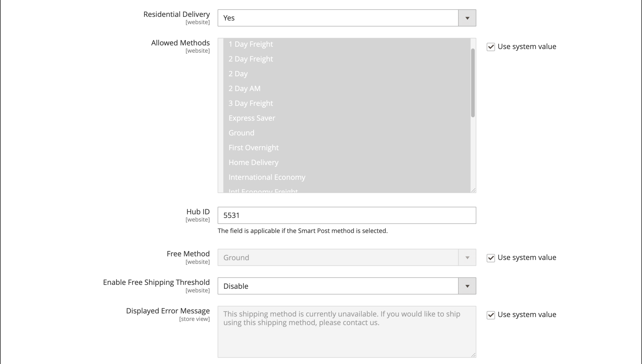Viewport: 642px width, 364px height.
Task: Open the Residential Delivery dropdown arrow
Action: click(467, 18)
